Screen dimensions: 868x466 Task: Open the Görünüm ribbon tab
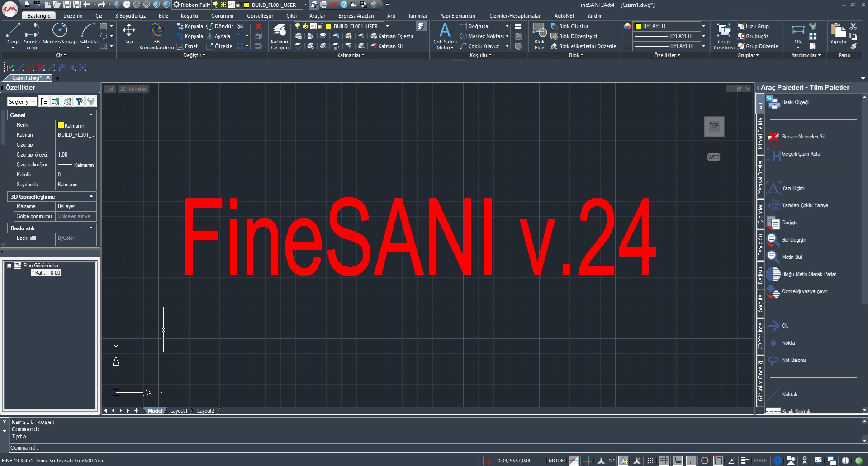click(x=222, y=16)
